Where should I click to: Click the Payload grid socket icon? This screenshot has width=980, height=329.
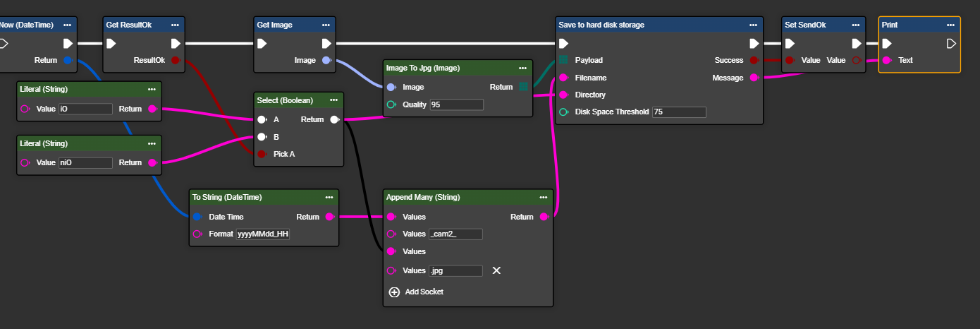[x=563, y=60]
